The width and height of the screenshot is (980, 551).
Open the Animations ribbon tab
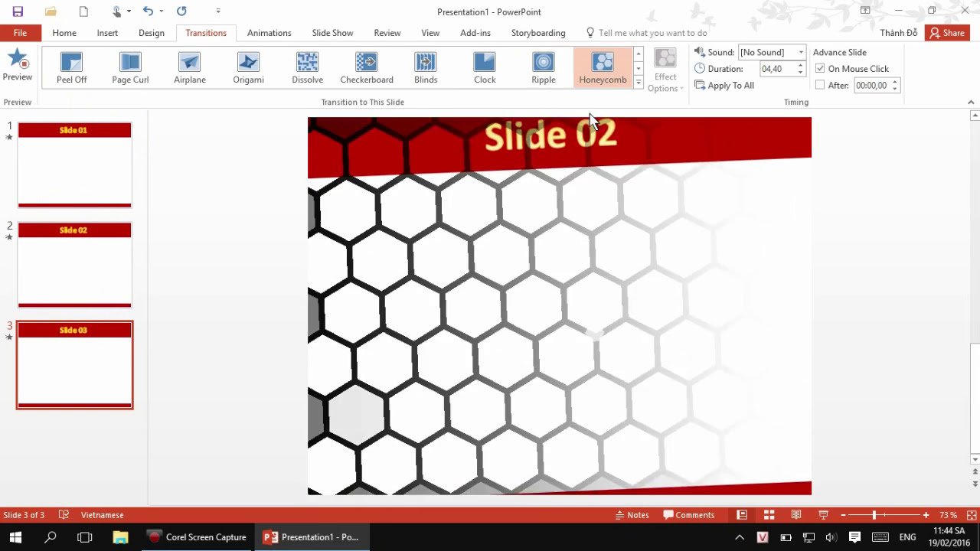(x=269, y=33)
